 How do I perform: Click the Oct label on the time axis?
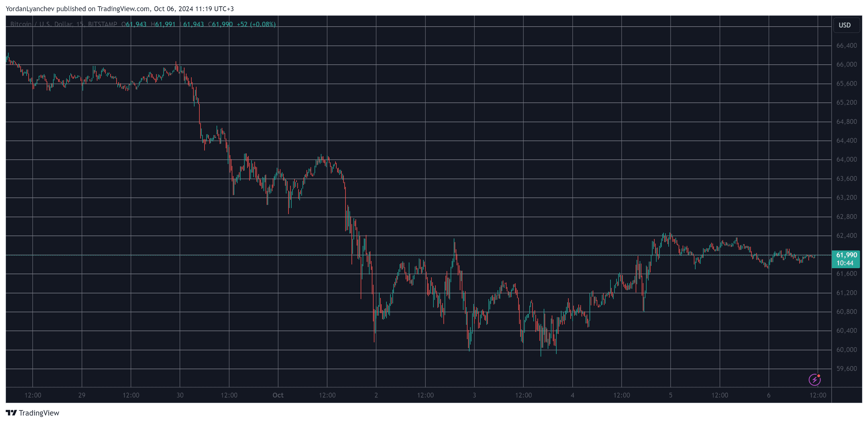(x=278, y=395)
